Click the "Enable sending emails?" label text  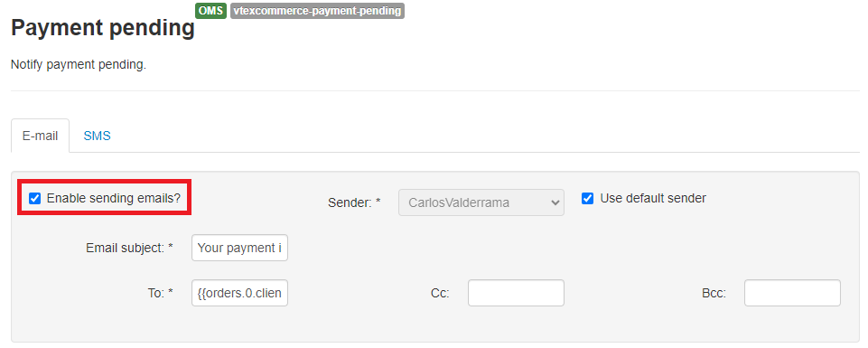point(114,198)
